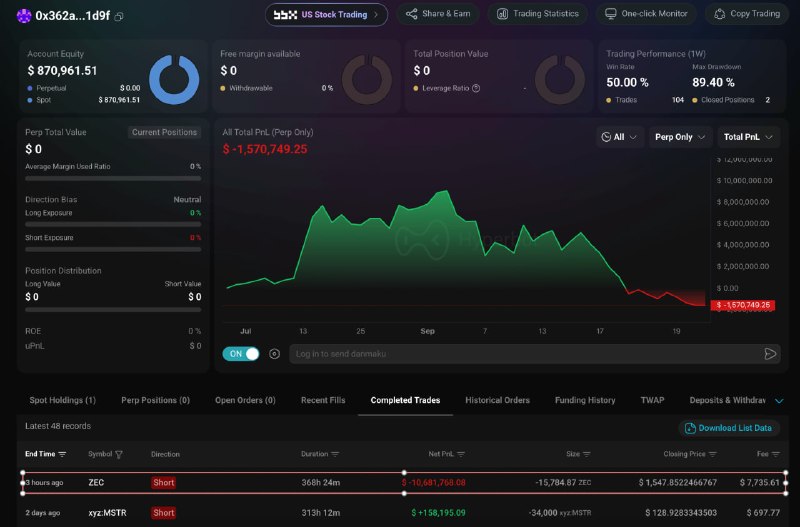
Task: Open the Total PnL metric dropdown
Action: tap(748, 137)
